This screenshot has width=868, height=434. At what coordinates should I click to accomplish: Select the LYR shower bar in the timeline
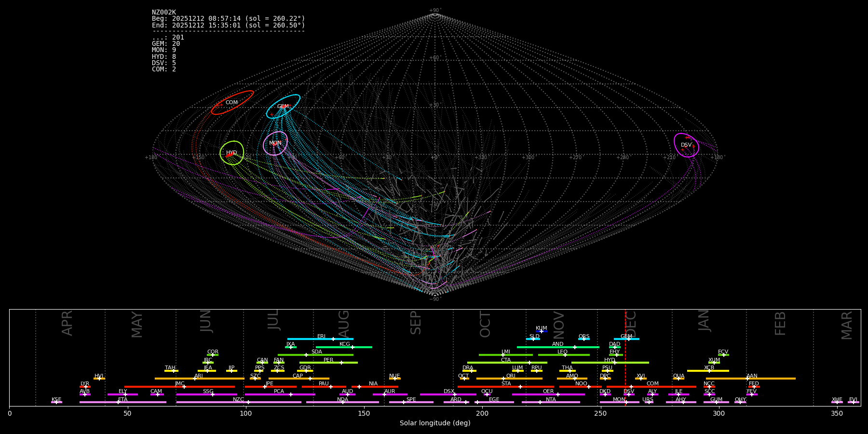click(x=85, y=387)
